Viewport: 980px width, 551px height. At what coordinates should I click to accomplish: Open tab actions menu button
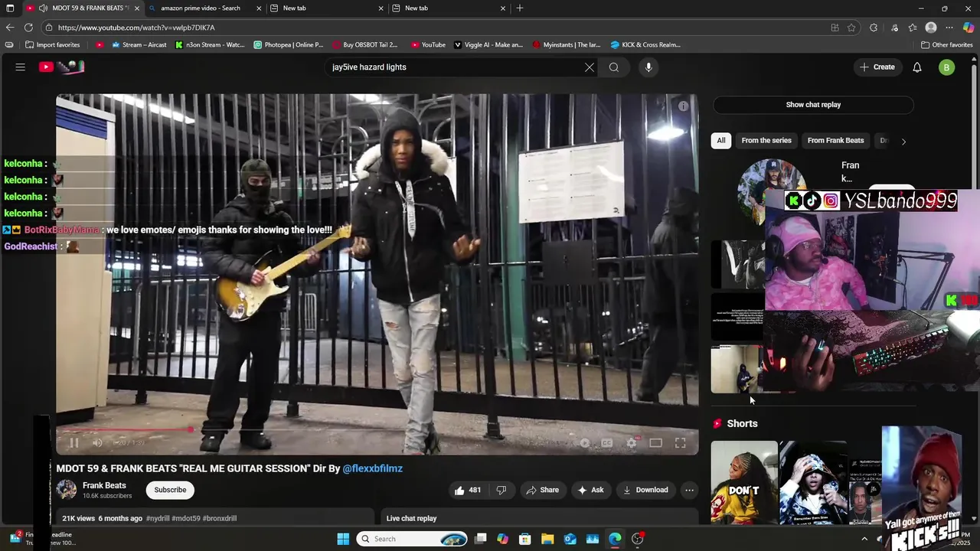[x=10, y=8]
